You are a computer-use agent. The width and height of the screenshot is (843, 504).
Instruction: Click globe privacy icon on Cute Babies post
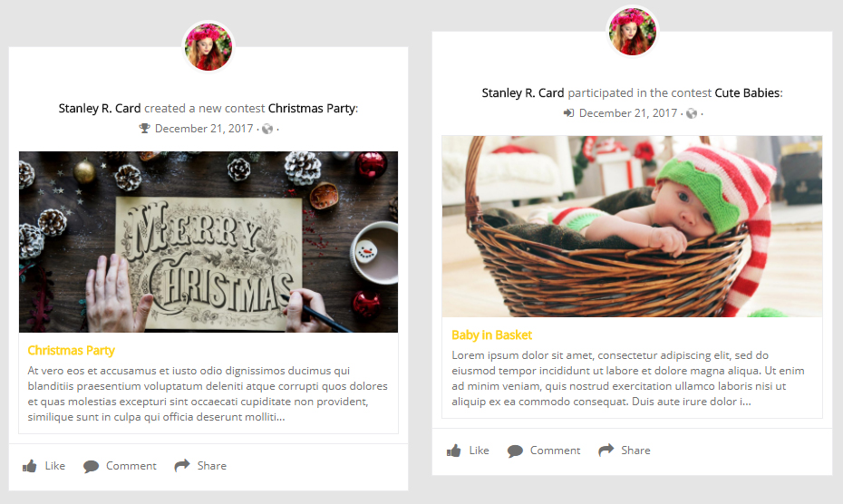[x=692, y=113]
